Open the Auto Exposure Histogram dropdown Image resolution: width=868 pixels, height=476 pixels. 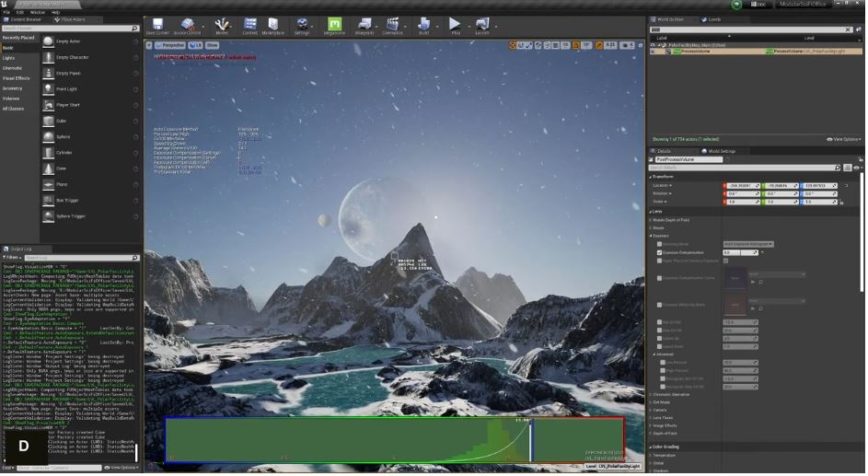(747, 244)
